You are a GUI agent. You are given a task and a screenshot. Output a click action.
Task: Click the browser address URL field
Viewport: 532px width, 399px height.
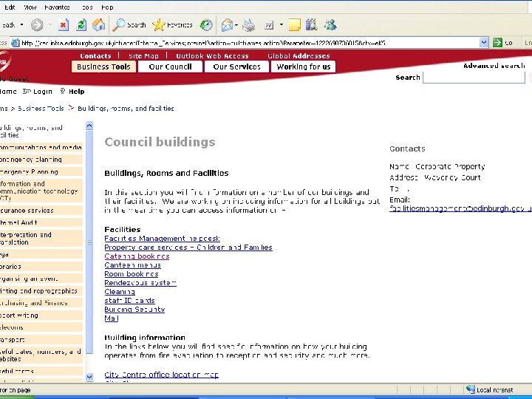250,43
